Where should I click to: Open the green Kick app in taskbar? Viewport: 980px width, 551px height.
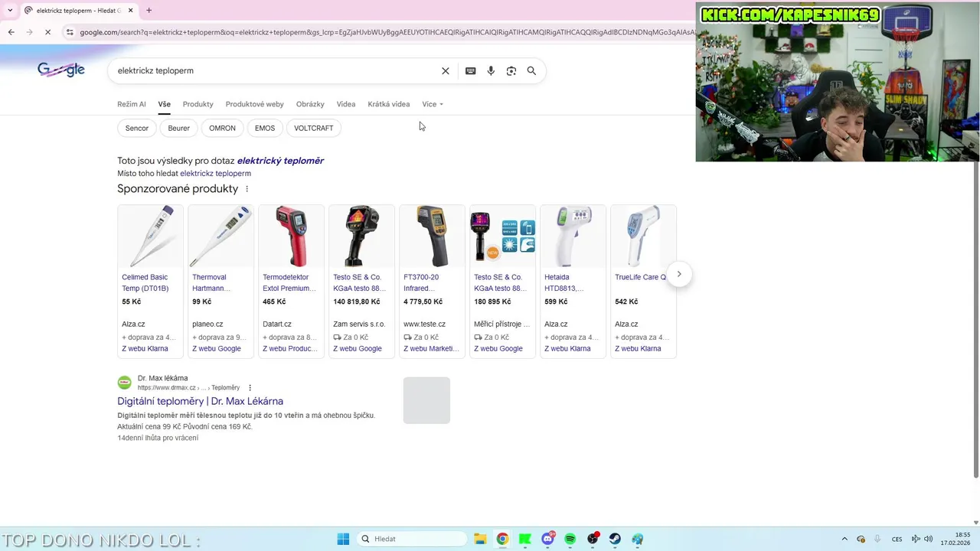point(525,539)
